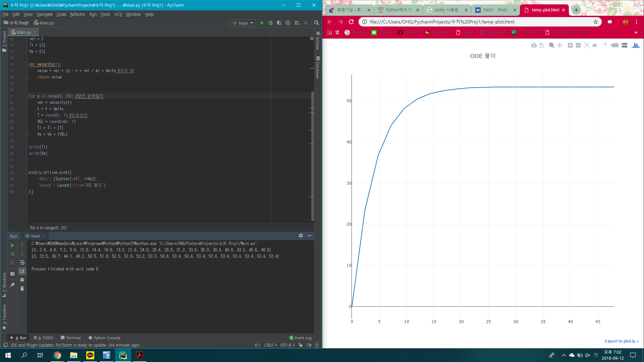The height and width of the screenshot is (362, 644).
Task: Open the Main run configuration dropdown
Action: click(243, 23)
